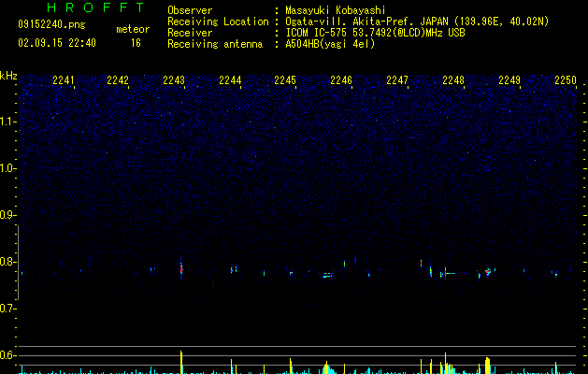Viewport: 588px width, 374px height.
Task: Click the 0.7 frequency axis label
Action: coord(7,309)
